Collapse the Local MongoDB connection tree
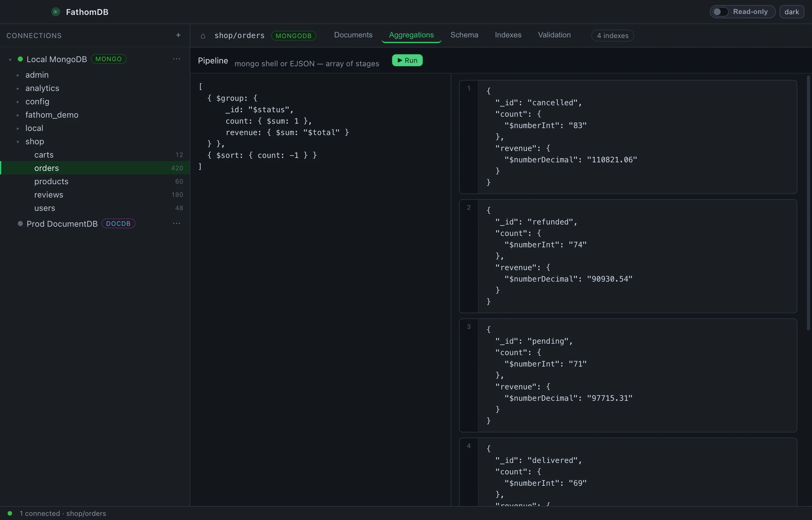This screenshot has width=812, height=520. point(10,59)
